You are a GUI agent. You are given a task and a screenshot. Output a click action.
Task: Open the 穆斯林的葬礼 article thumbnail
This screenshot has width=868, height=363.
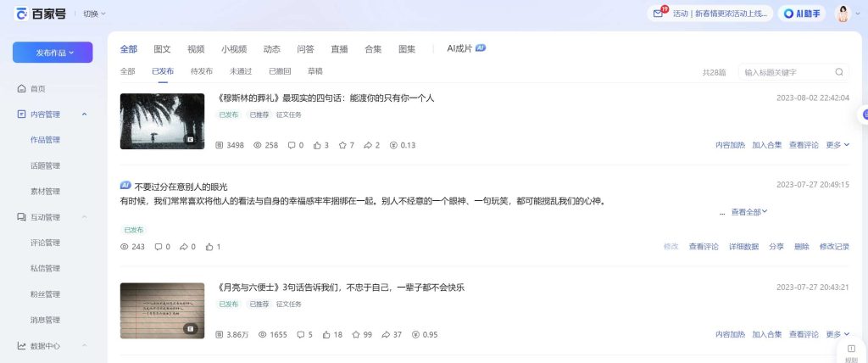162,121
